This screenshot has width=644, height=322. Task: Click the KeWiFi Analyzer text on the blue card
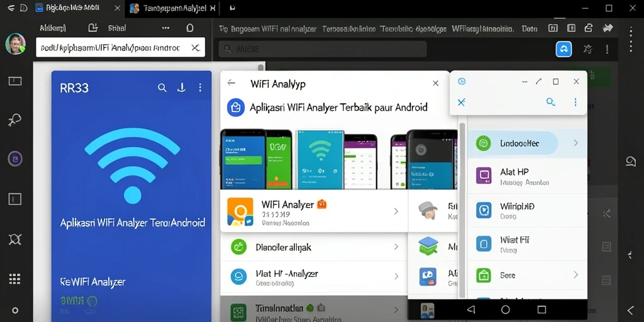coord(92,282)
